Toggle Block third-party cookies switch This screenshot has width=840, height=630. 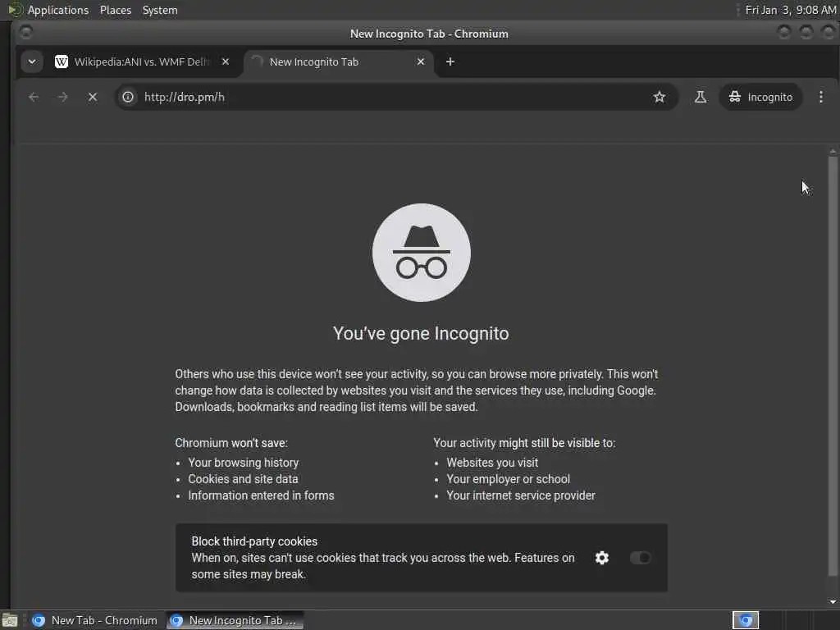click(x=640, y=558)
